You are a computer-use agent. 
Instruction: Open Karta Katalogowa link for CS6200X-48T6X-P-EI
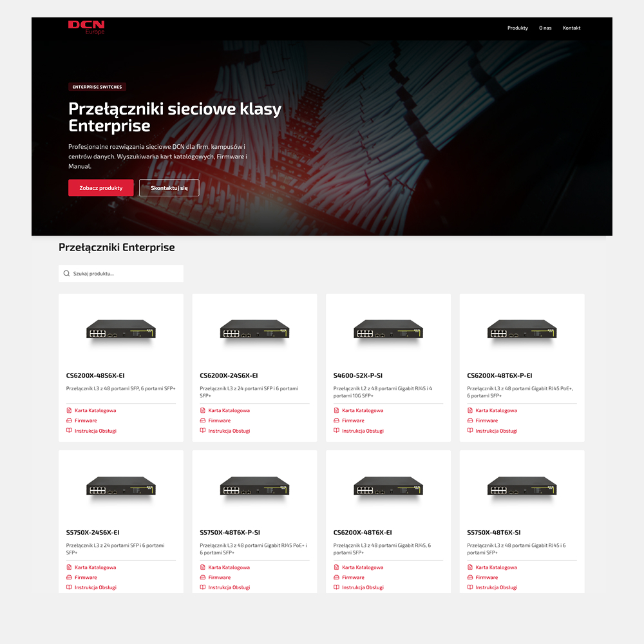coord(496,410)
